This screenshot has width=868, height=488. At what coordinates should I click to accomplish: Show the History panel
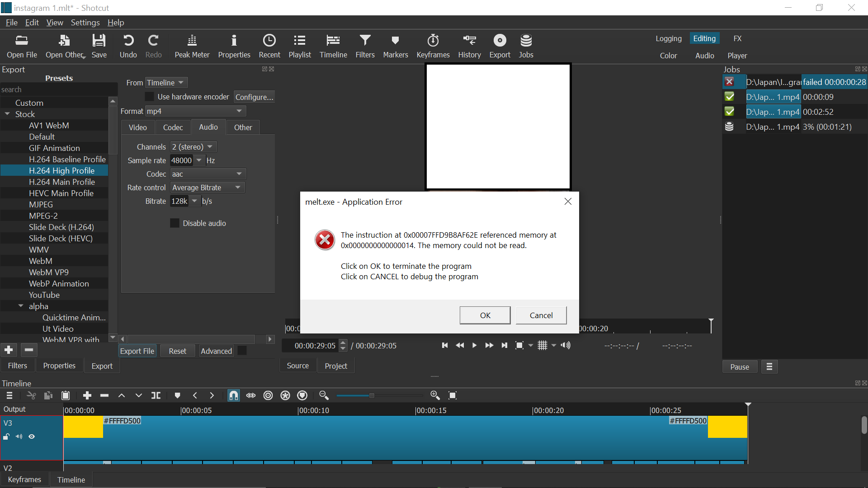tap(469, 46)
